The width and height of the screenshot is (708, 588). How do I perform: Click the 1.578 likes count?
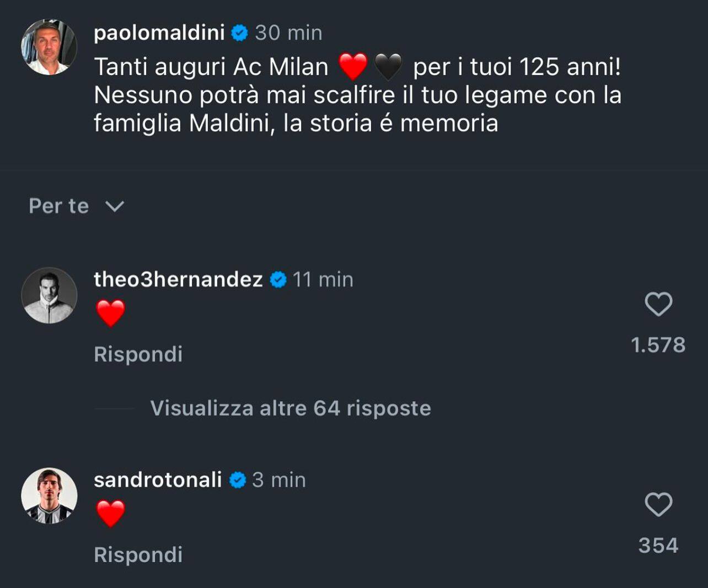pos(658,345)
